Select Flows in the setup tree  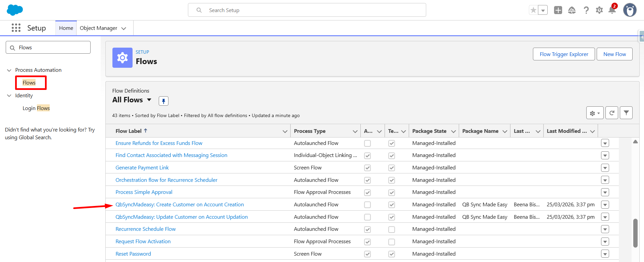(x=29, y=83)
